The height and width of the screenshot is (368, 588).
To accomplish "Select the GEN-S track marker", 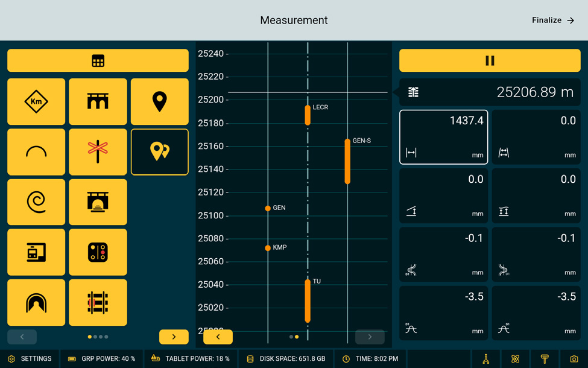I will 347,161.
